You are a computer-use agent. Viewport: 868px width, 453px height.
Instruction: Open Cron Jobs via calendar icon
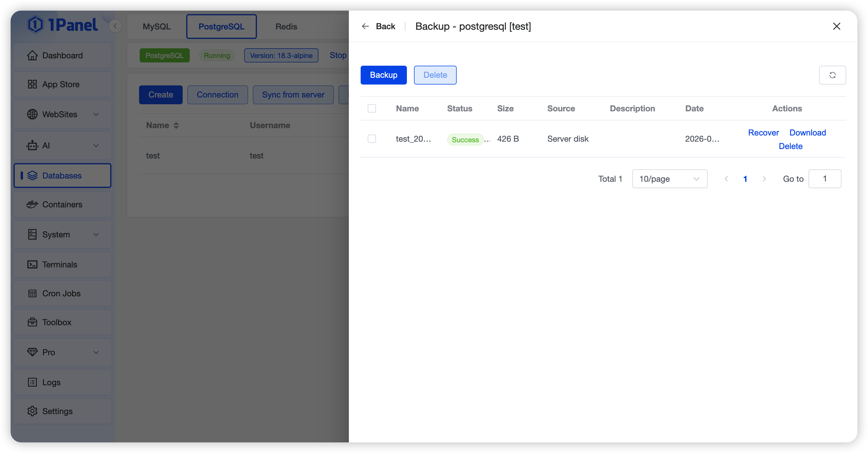pos(32,293)
